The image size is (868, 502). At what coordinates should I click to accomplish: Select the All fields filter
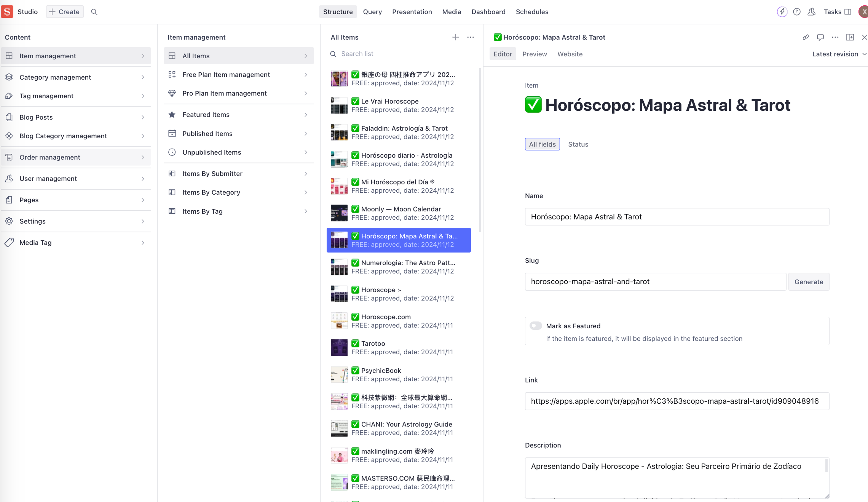[x=542, y=144]
